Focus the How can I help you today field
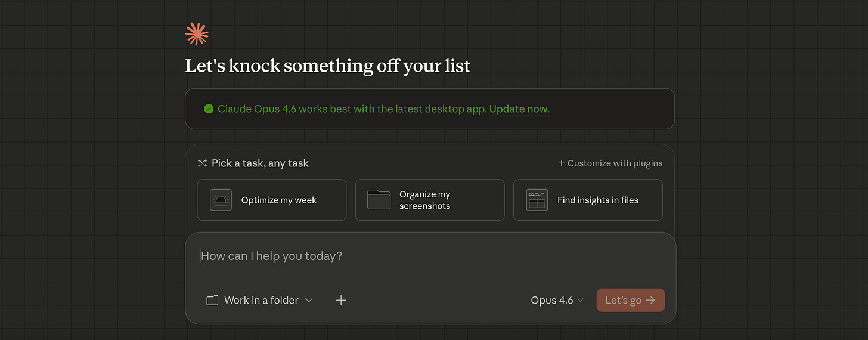Screen dimensions: 868x340 pyautogui.click(x=430, y=256)
